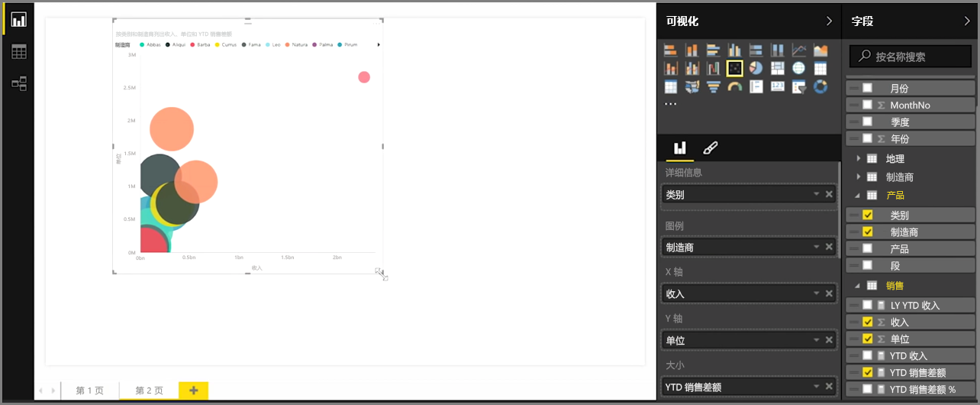Open the Relationships view icon
This screenshot has width=980, height=405.
point(19,83)
